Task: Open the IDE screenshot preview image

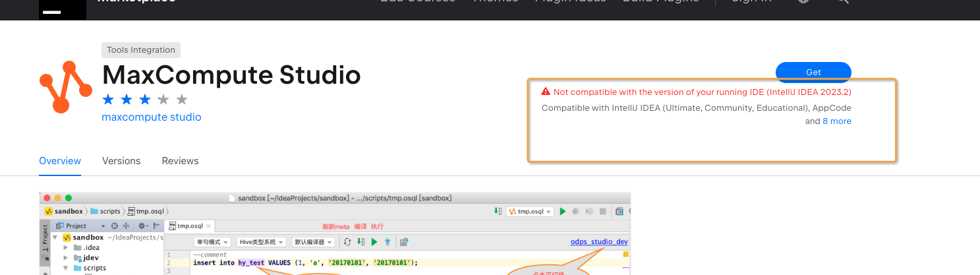Action: (x=335, y=233)
